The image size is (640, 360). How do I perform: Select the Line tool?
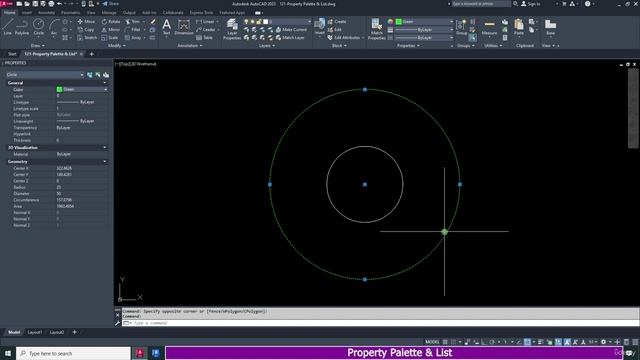click(x=7, y=27)
